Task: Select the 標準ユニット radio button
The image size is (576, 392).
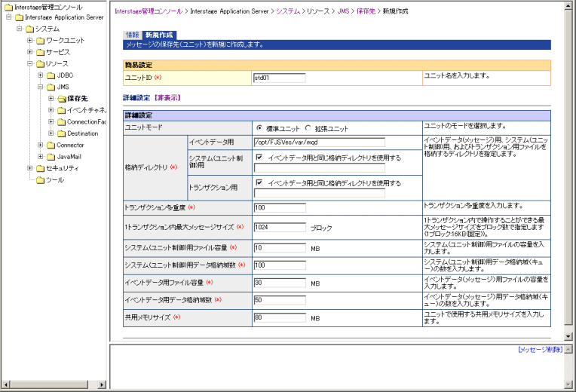Action: (x=260, y=128)
